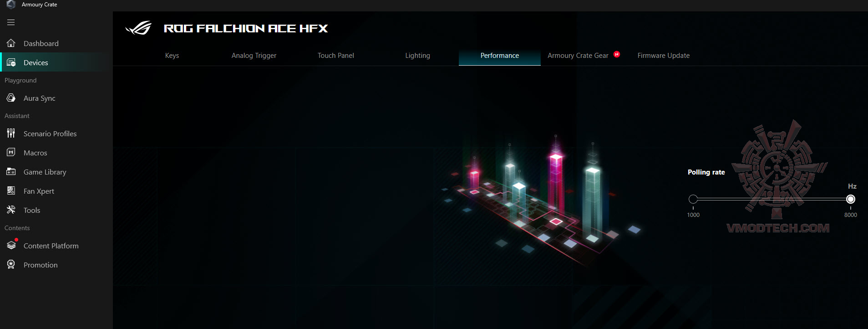This screenshot has width=868, height=329.
Task: Launch Fan Xpert from the sidebar
Action: (x=56, y=191)
